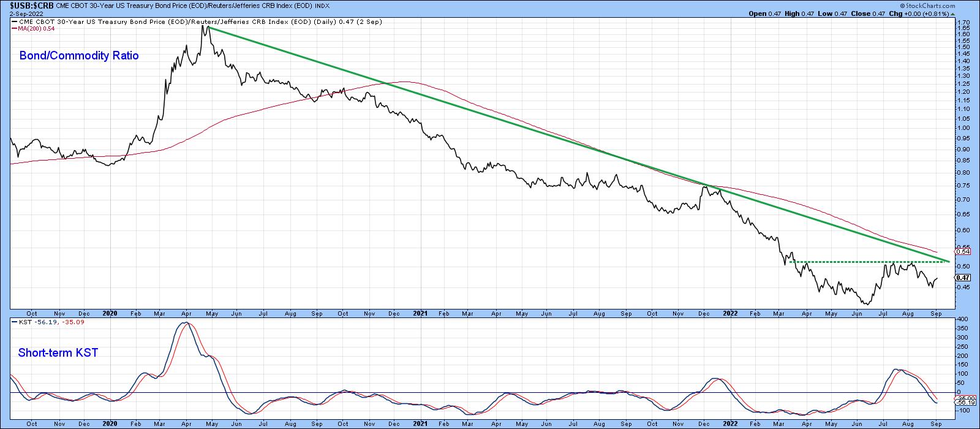Viewport: 980px width, 429px height.
Task: Click the Bond/Commodity Ratio annotation label
Action: pos(79,56)
